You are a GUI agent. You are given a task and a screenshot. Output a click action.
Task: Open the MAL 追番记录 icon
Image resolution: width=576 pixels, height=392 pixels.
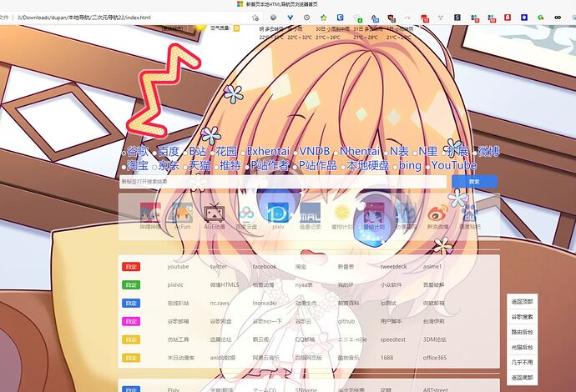coord(310,213)
